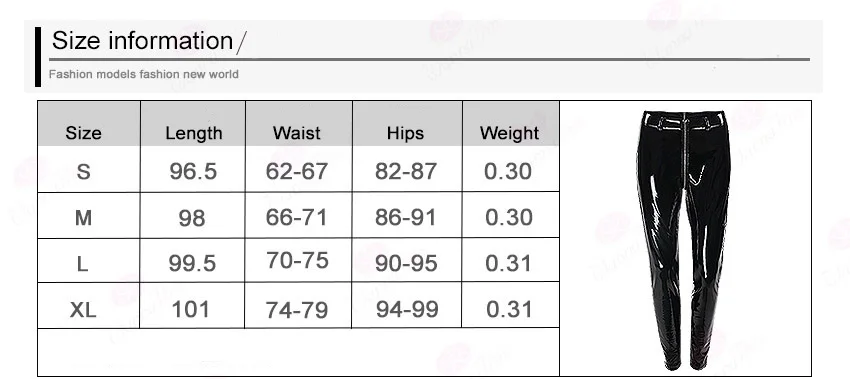Click the Hips column header
The image size is (850, 379).
click(x=405, y=133)
